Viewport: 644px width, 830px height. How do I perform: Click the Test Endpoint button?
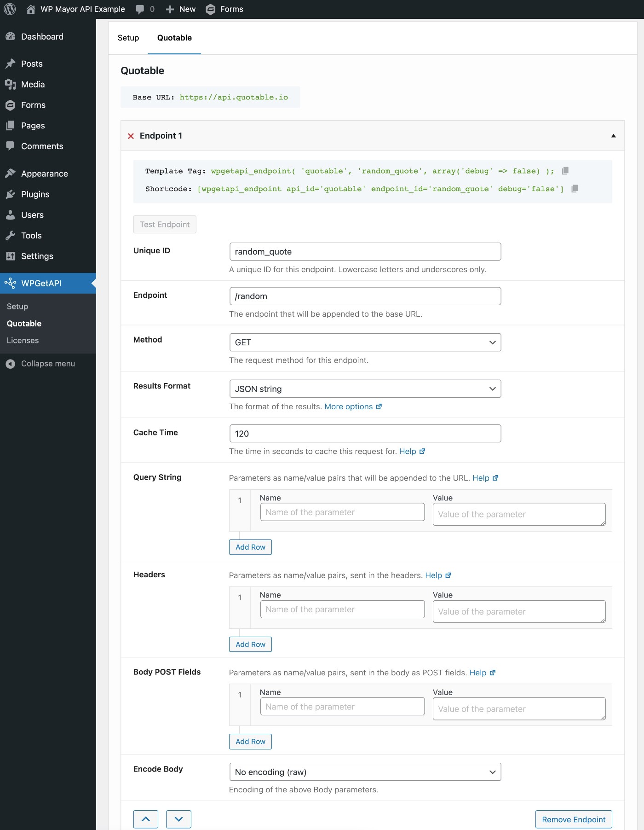point(165,224)
